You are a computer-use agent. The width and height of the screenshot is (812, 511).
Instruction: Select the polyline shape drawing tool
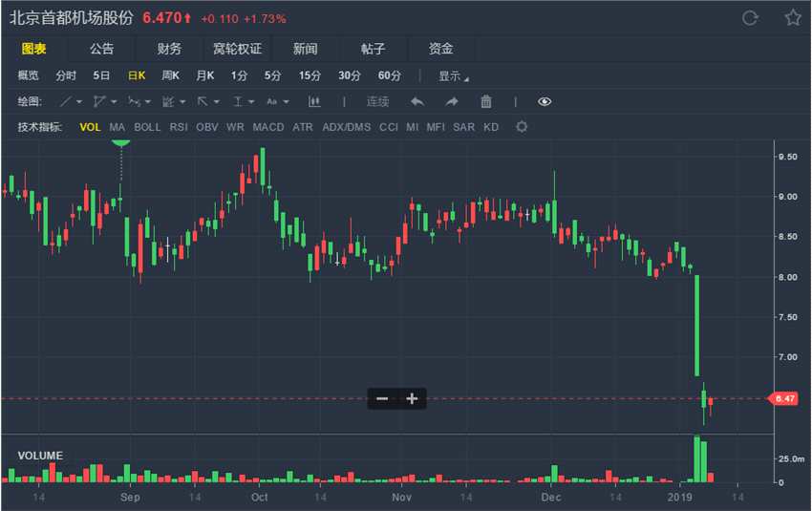click(99, 101)
